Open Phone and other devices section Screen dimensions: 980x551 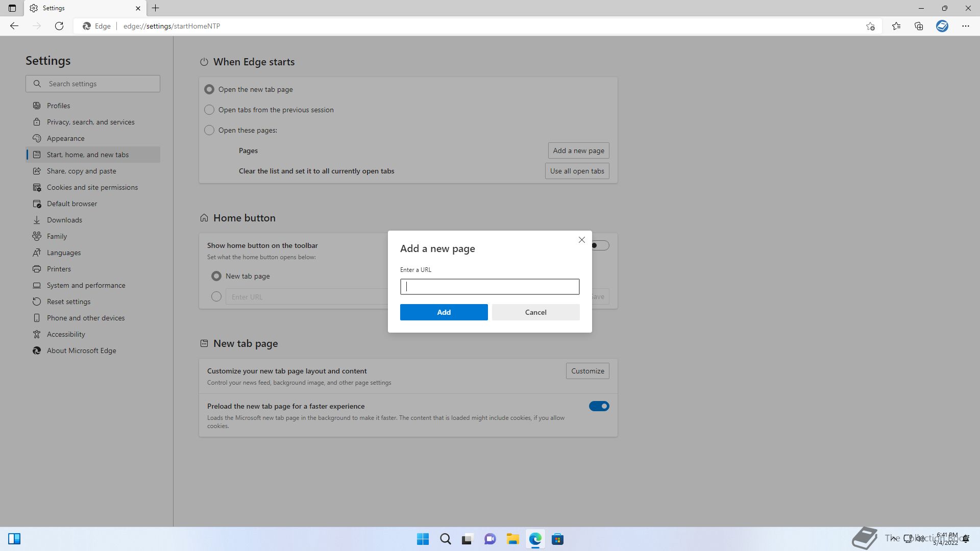93,318
